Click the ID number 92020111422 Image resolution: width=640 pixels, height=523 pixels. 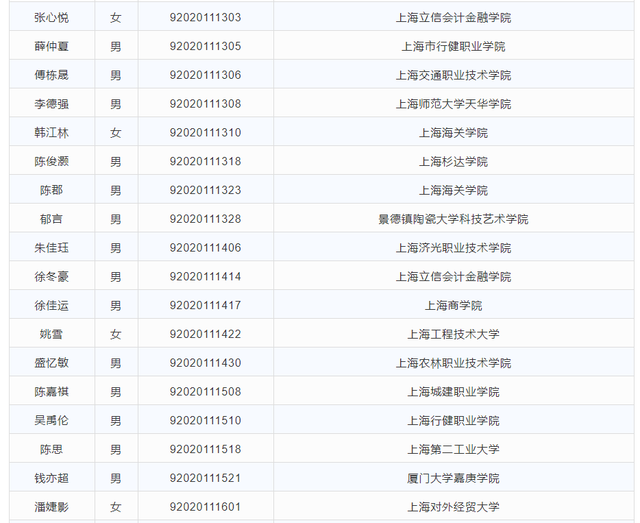click(205, 334)
